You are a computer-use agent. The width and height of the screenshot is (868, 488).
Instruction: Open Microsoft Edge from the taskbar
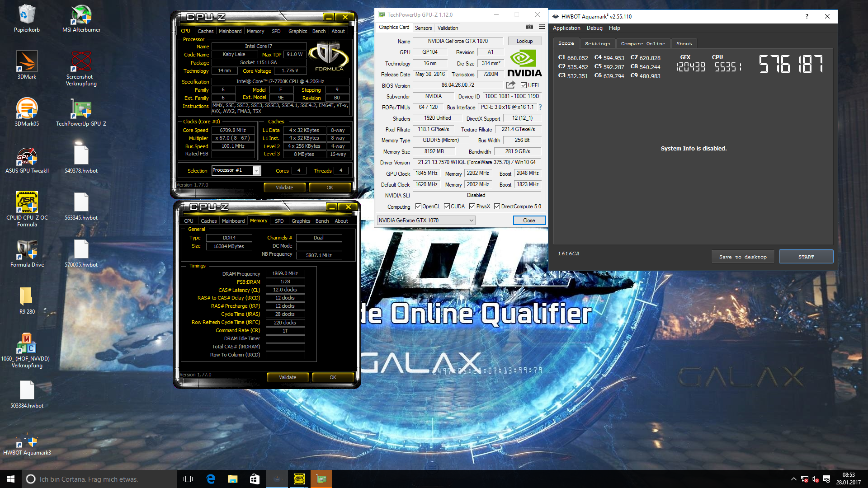pos(211,479)
